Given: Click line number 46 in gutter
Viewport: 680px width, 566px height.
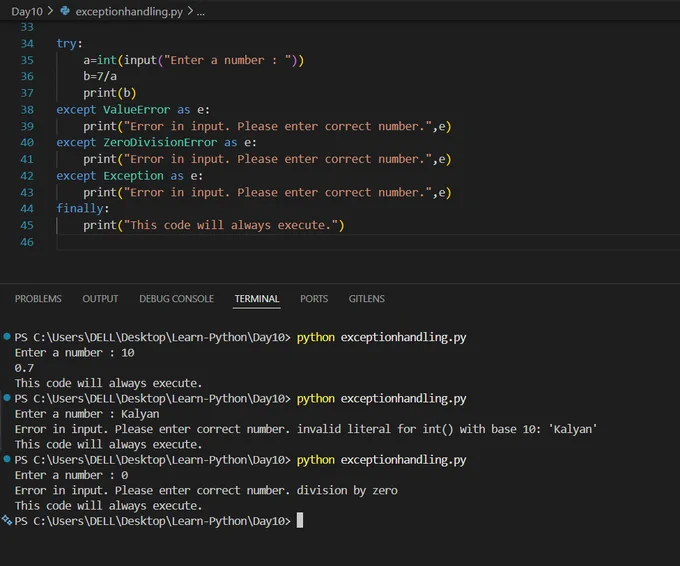Looking at the screenshot, I should pos(27,242).
